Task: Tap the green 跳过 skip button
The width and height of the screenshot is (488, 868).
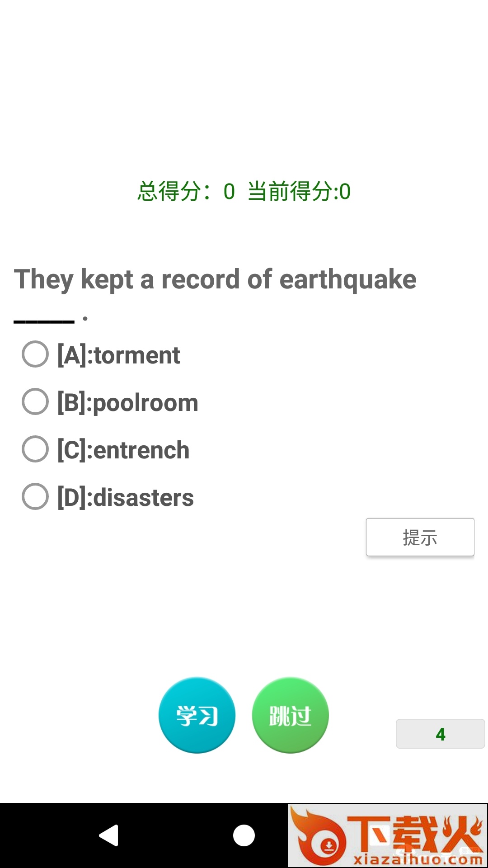Action: pyautogui.click(x=290, y=715)
